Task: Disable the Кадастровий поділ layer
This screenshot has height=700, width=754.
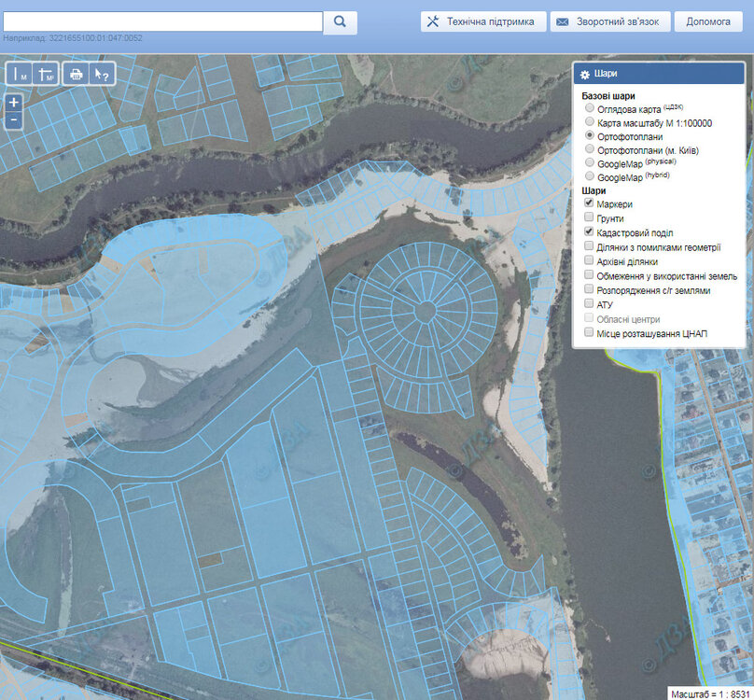Action: [589, 231]
